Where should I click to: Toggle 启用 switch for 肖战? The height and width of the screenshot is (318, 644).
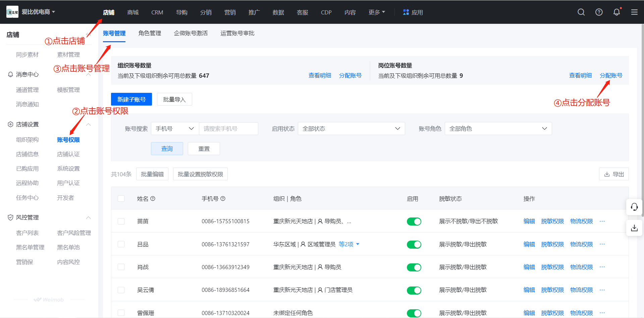click(414, 267)
